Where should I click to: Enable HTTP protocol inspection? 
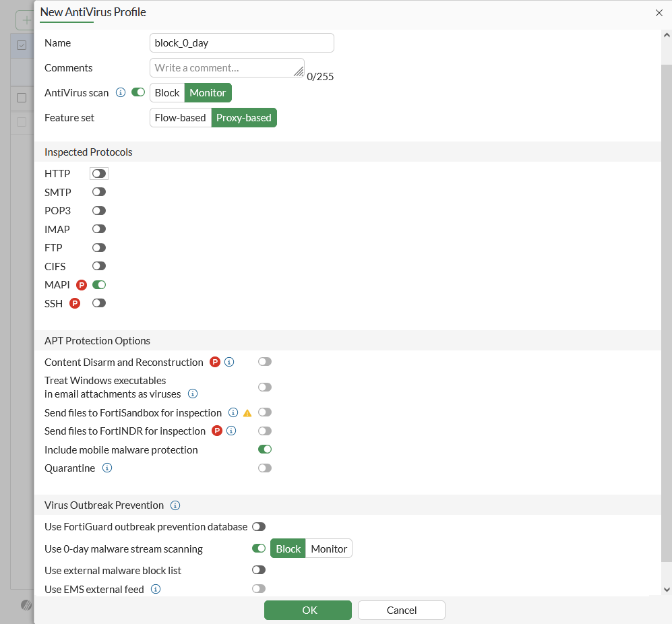[99, 174]
